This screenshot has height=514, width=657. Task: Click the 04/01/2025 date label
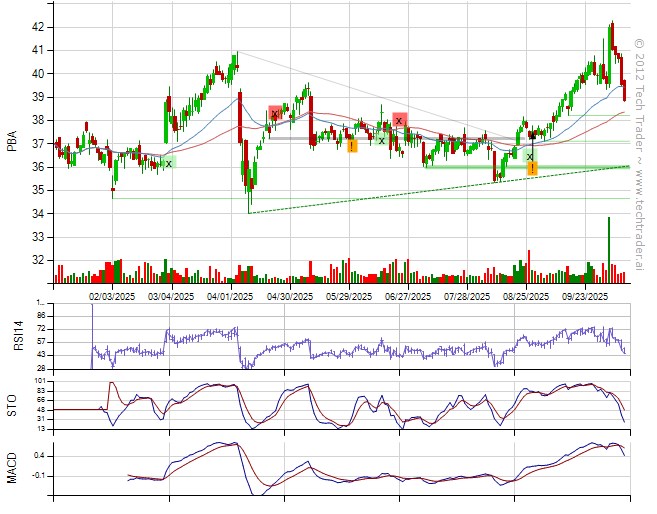pos(229,296)
